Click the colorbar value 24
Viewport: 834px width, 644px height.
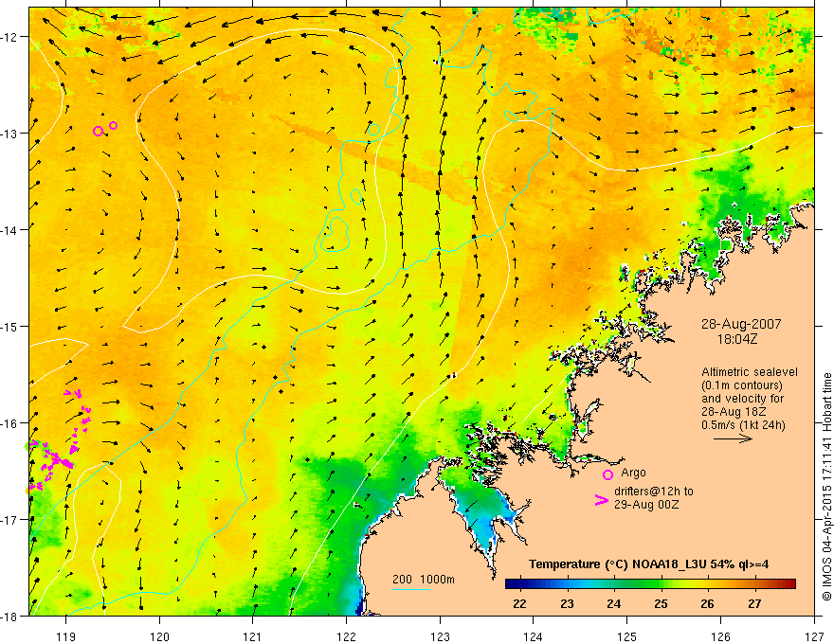614,603
